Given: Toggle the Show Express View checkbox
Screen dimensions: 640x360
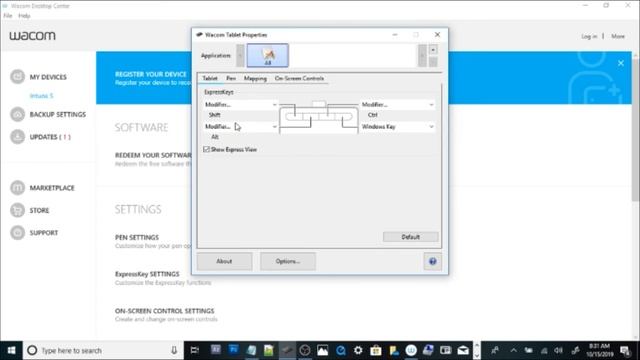Looking at the screenshot, I should [207, 149].
